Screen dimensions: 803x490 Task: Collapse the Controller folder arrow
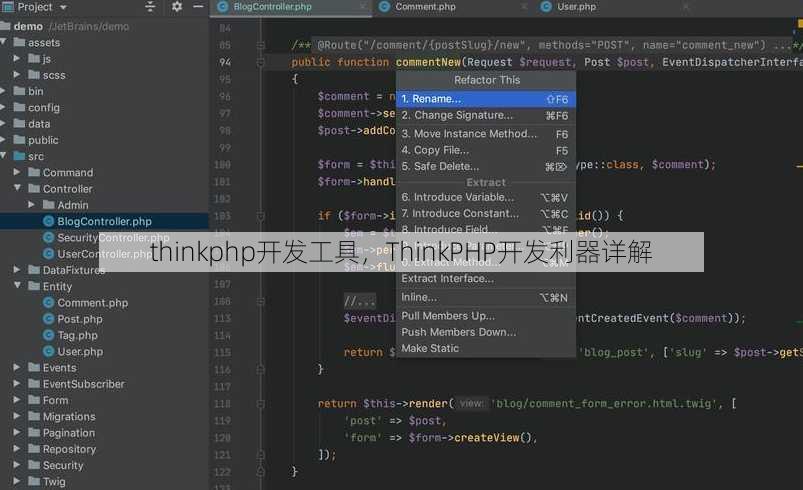coord(17,188)
